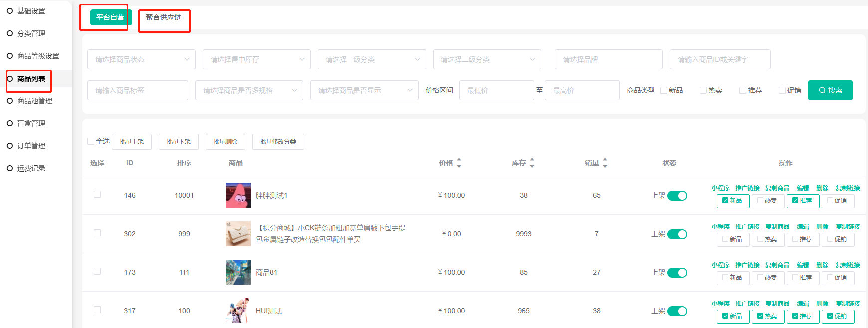Expand the 请选择商品状态 dropdown
This screenshot has width=868, height=328.
pos(142,59)
